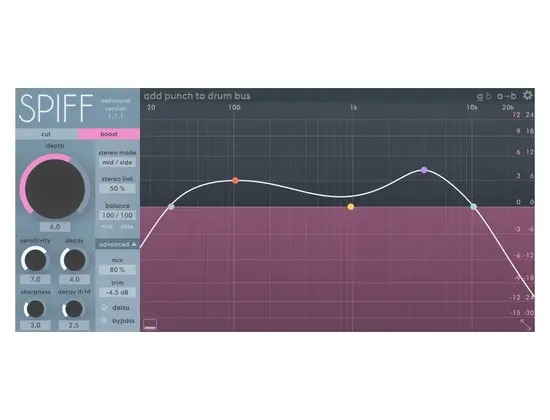
Task: Click the sensitivity knob
Action: point(35,260)
